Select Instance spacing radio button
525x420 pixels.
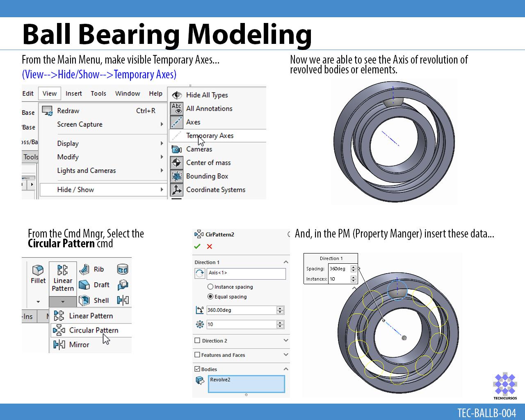tap(210, 287)
